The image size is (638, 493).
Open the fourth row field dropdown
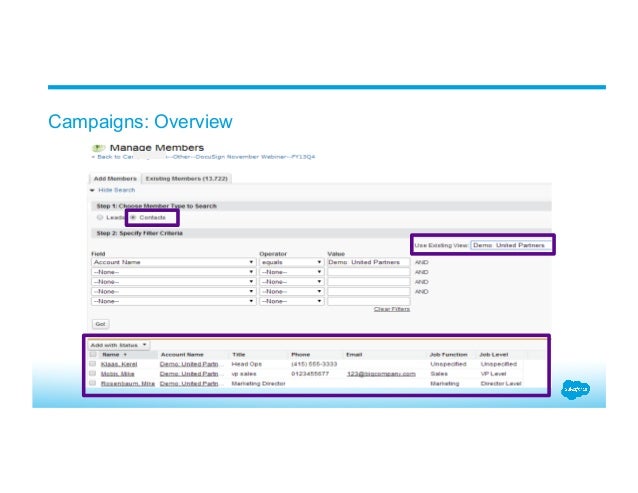(x=174, y=291)
